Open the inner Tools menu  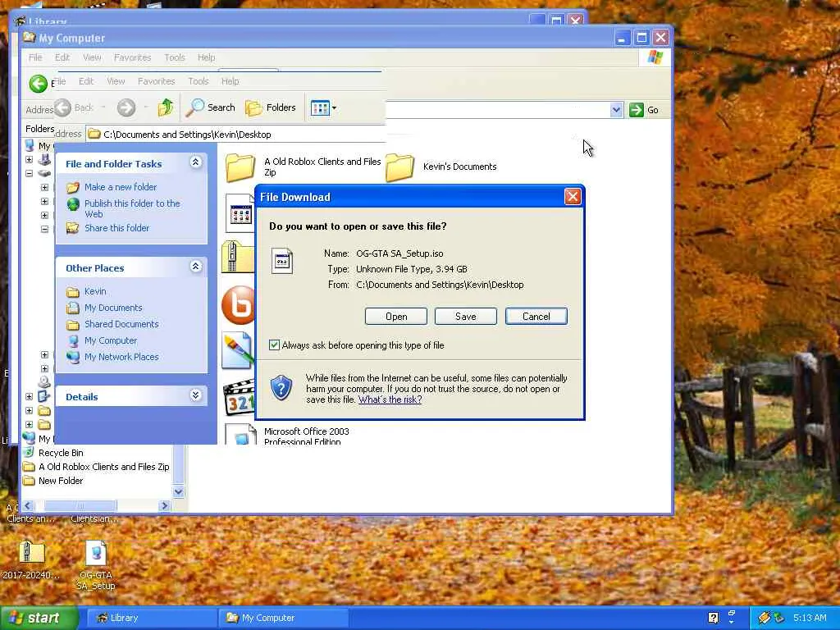199,81
